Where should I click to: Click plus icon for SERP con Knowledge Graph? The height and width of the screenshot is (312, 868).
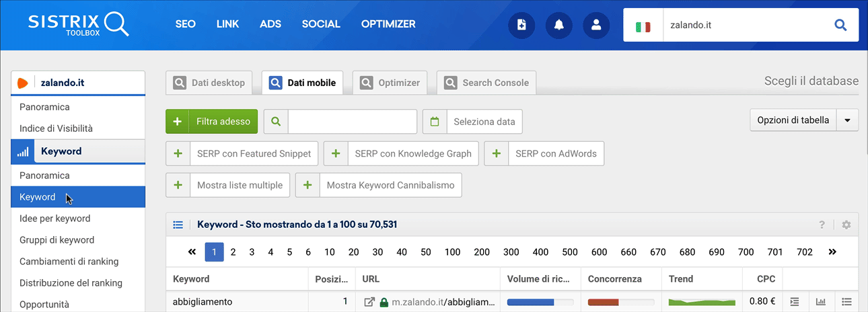[x=336, y=153]
